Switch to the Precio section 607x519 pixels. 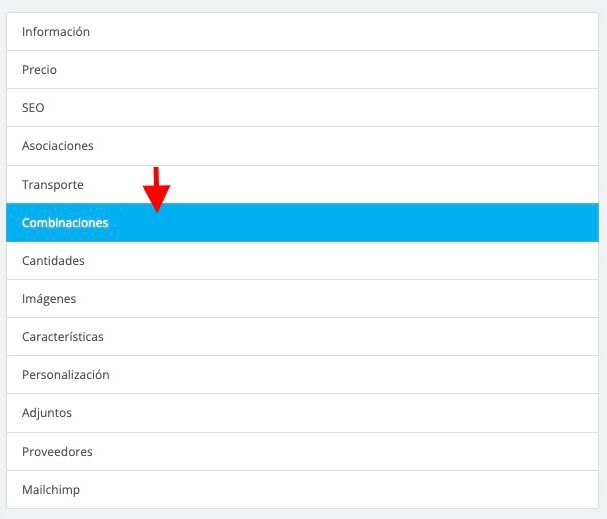click(302, 70)
